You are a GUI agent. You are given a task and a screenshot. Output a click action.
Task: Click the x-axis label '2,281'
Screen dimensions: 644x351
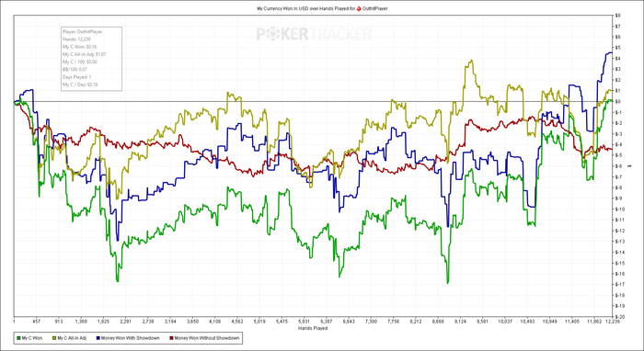point(125,323)
